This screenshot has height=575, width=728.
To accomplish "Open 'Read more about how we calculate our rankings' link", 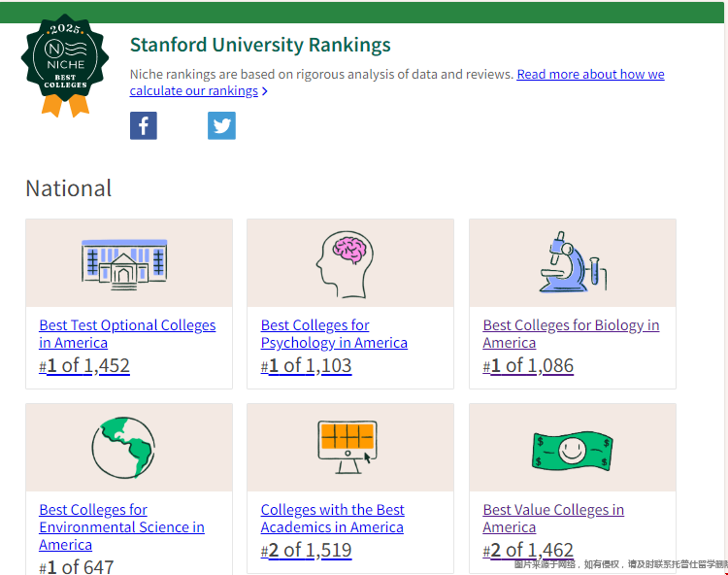I will click(x=397, y=83).
